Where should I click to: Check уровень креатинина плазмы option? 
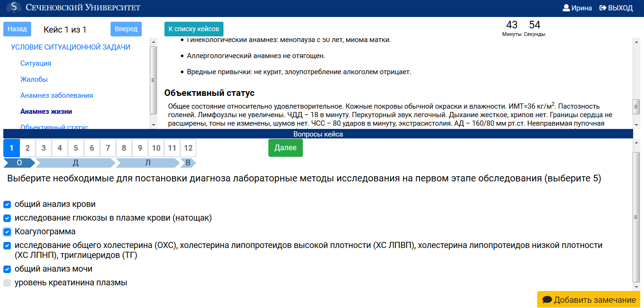tap(7, 282)
